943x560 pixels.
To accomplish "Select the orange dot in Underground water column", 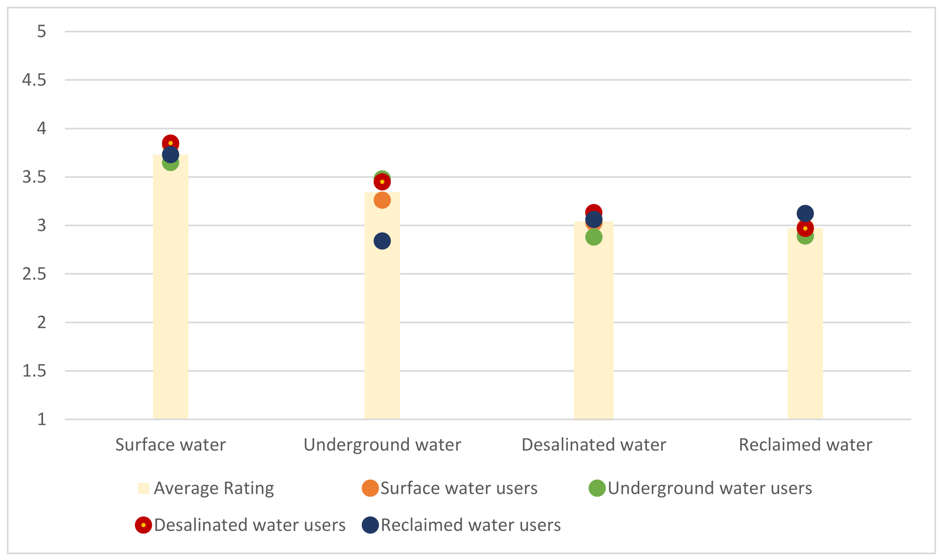I will (x=382, y=200).
